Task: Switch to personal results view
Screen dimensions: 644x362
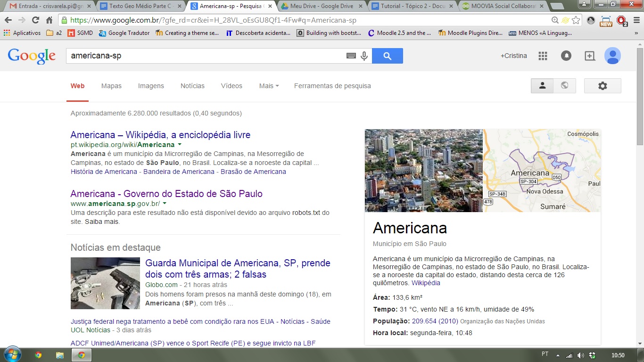Action: click(542, 86)
